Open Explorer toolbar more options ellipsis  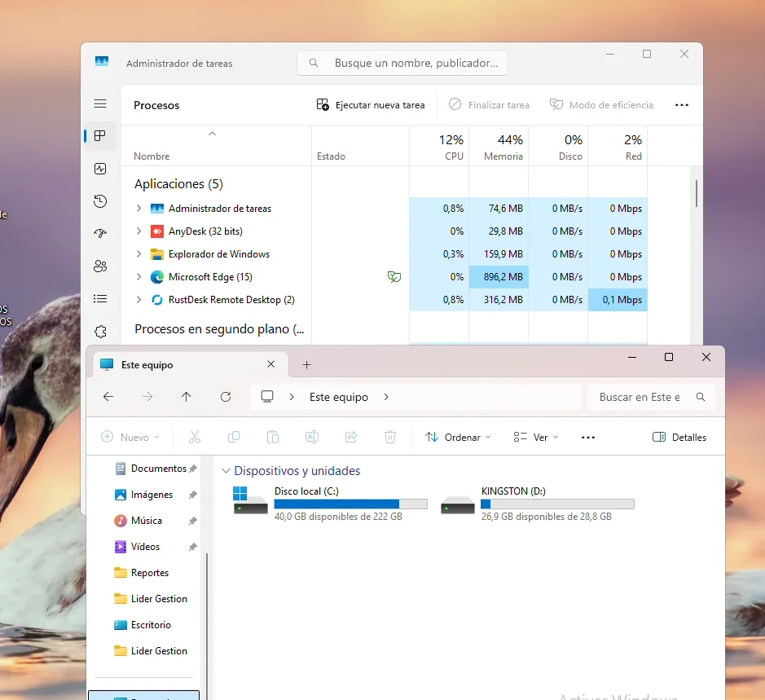point(588,437)
